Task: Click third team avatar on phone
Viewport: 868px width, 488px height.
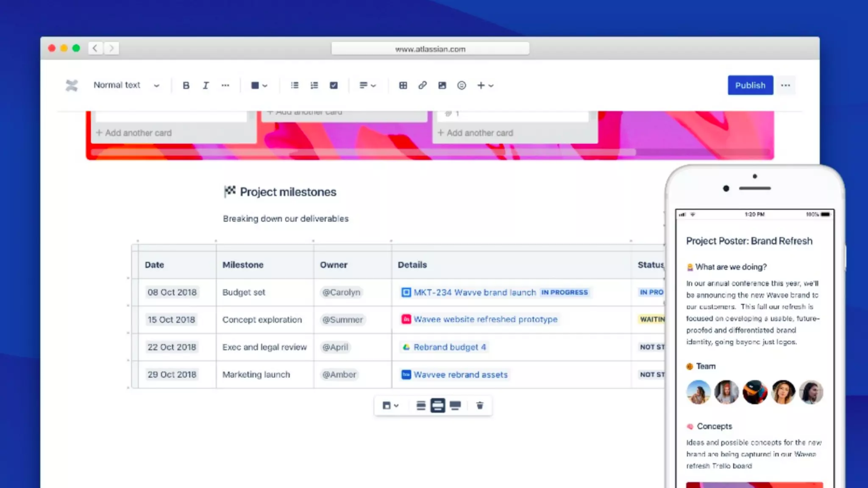Action: pos(755,392)
